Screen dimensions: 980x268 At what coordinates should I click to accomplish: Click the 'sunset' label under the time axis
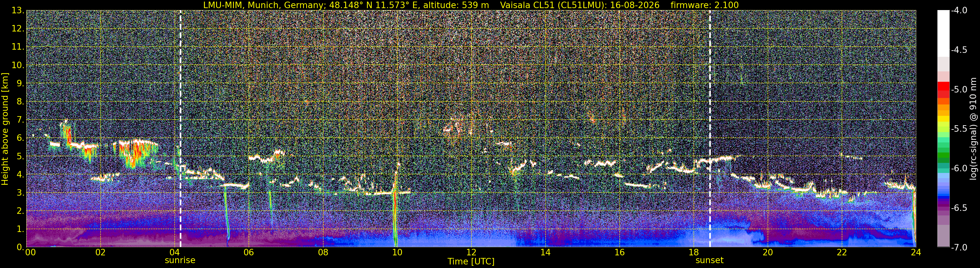click(710, 261)
